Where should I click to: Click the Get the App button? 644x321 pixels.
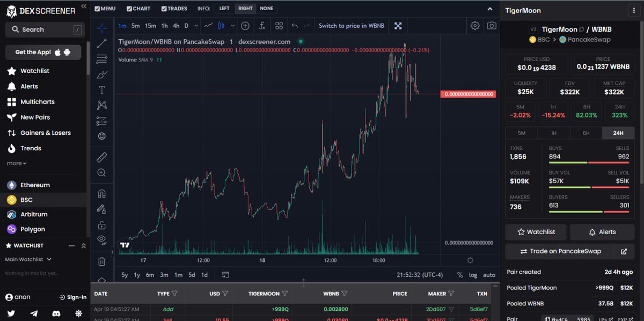coord(43,52)
